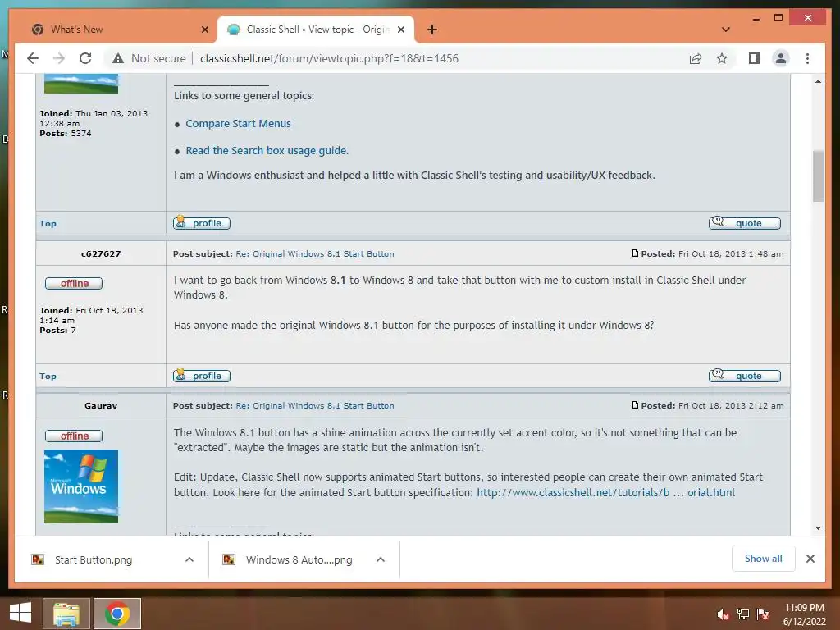
Task: Reload the current forum page
Action: [85, 58]
